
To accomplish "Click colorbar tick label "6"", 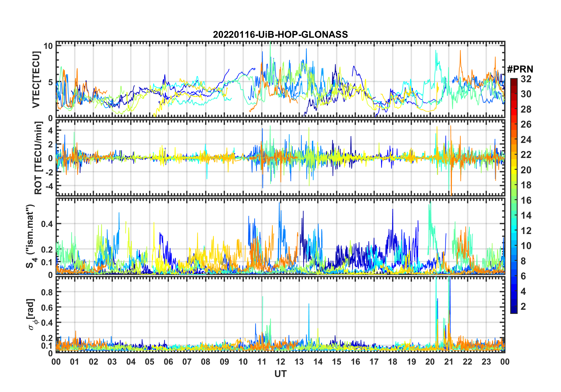I will [523, 276].
